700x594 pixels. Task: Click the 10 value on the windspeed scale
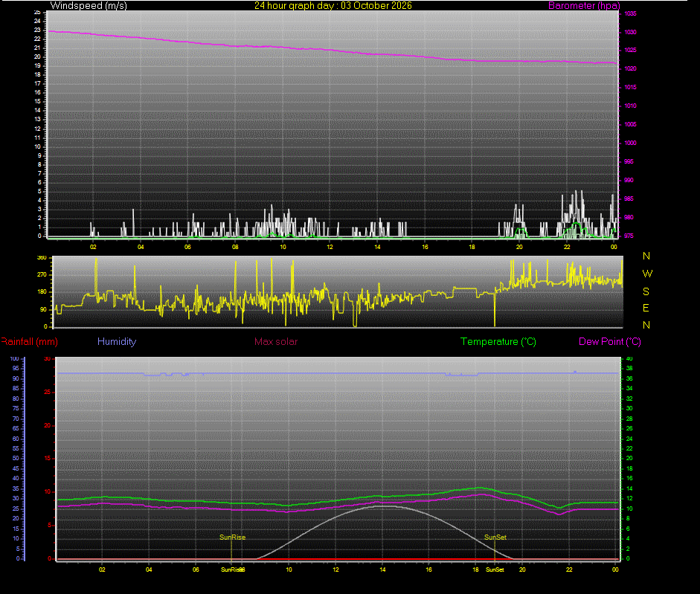pyautogui.click(x=37, y=146)
